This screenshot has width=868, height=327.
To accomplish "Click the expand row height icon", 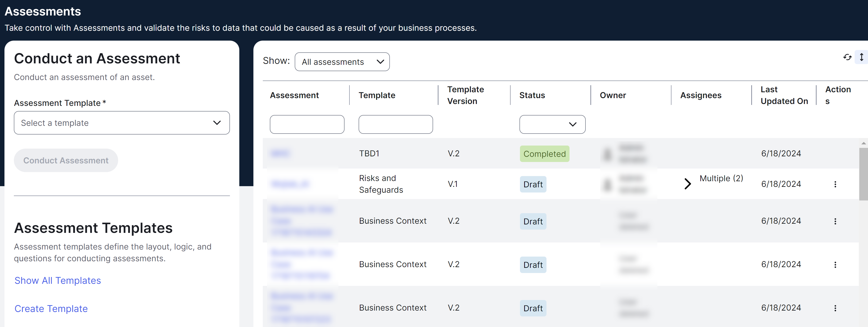I will pyautogui.click(x=862, y=57).
